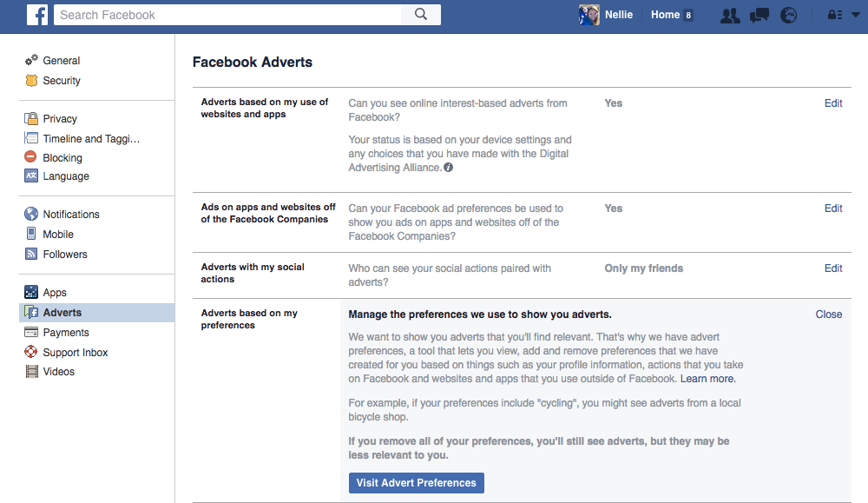Follow the Learn more link
Viewport: 868px width, 503px height.
tap(708, 379)
